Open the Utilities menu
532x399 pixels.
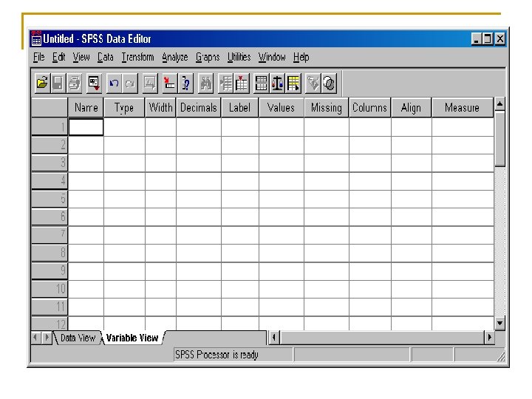[x=239, y=58]
